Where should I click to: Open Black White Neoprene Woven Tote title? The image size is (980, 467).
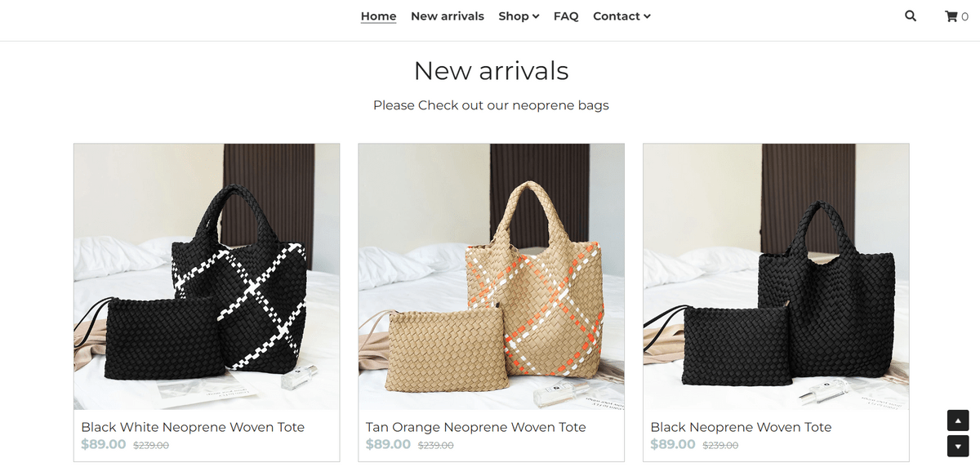[193, 427]
